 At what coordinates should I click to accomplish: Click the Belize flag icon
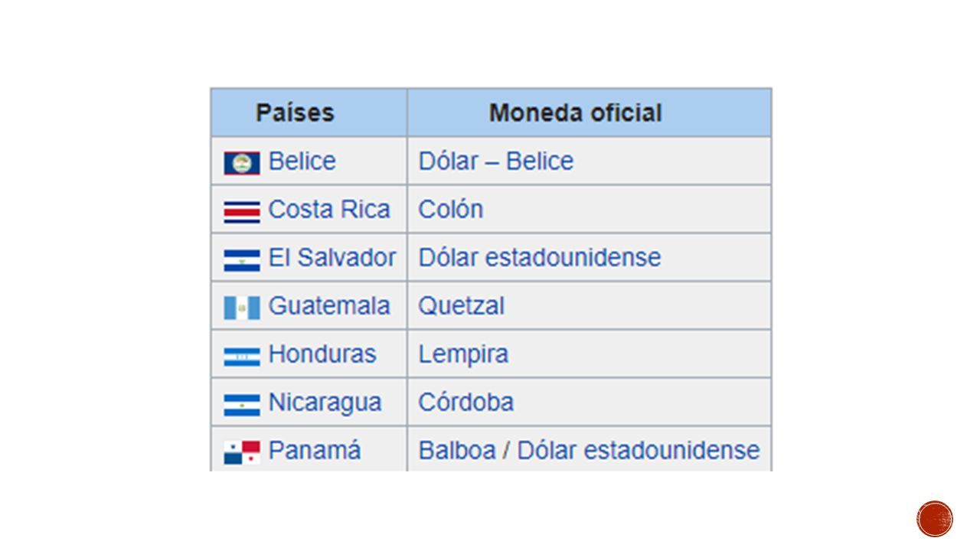click(x=242, y=163)
